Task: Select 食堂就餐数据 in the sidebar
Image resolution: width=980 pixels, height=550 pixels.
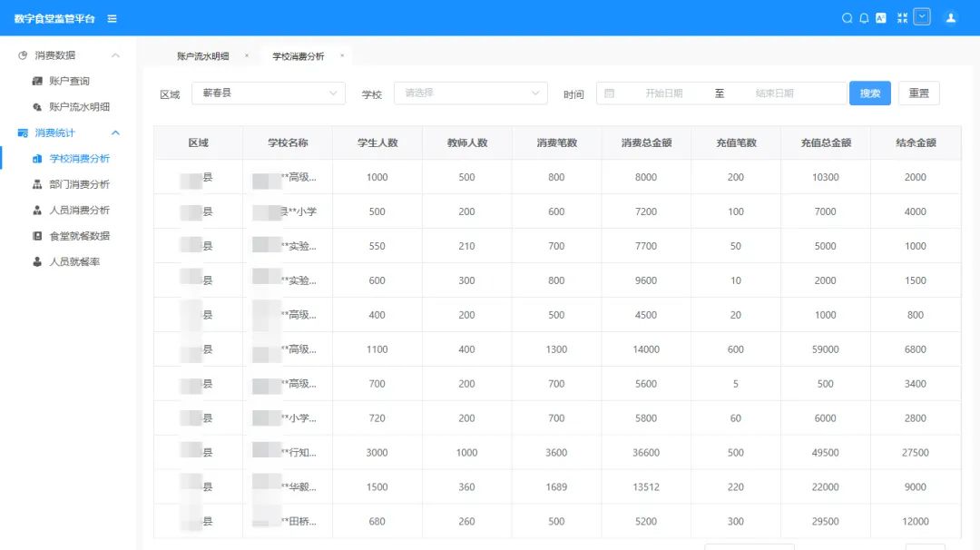Action: (79, 236)
